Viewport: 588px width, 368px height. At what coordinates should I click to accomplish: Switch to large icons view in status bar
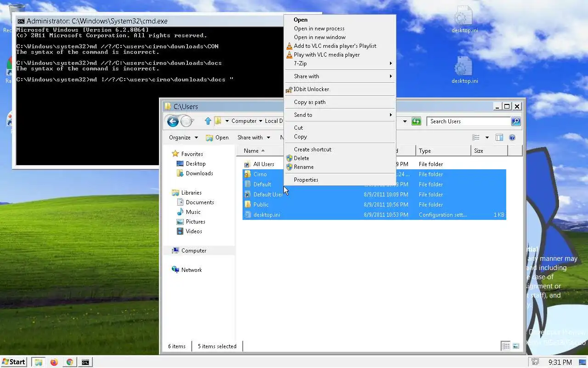coord(516,346)
